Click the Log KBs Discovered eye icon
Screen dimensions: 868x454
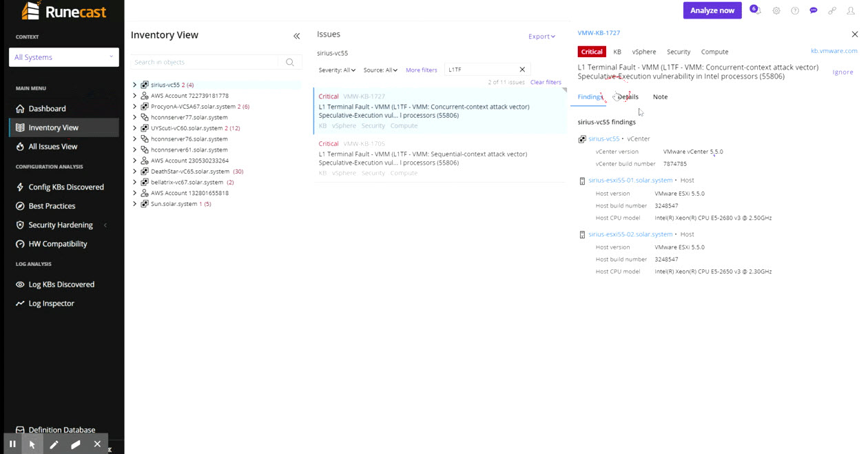21,285
